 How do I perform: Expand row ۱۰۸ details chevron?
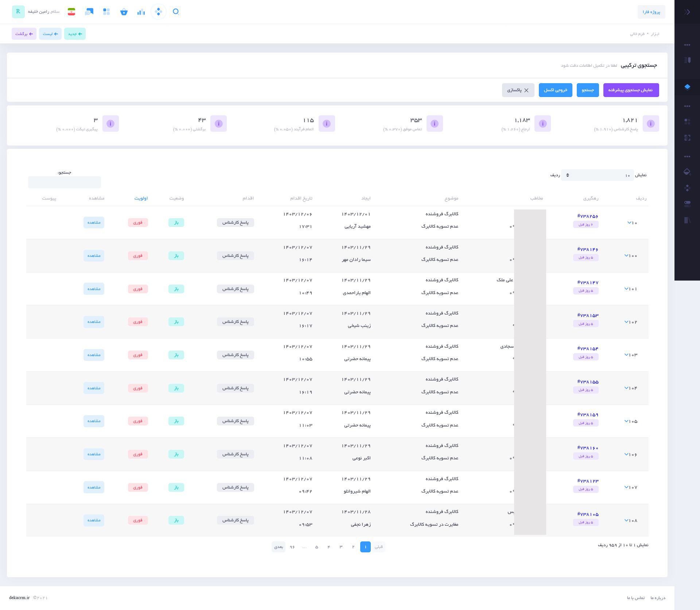[x=626, y=520]
